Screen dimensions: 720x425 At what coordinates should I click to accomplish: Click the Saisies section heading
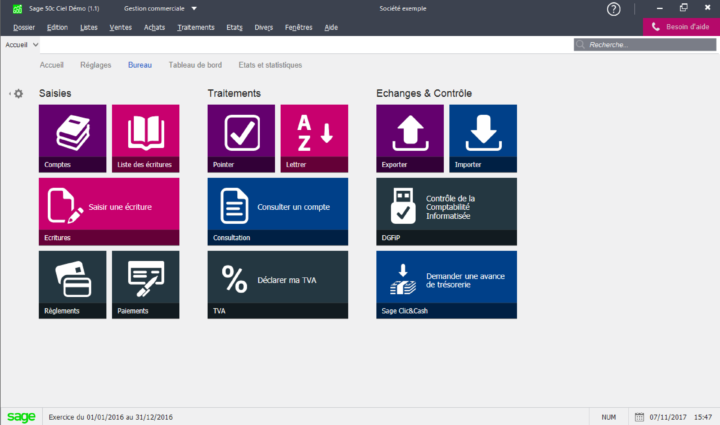pyautogui.click(x=55, y=93)
